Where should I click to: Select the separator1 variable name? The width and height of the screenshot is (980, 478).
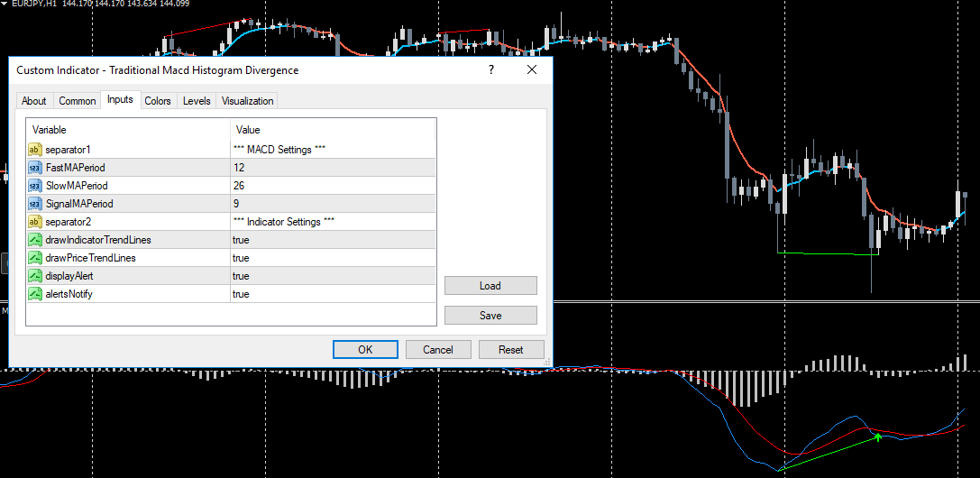point(69,150)
